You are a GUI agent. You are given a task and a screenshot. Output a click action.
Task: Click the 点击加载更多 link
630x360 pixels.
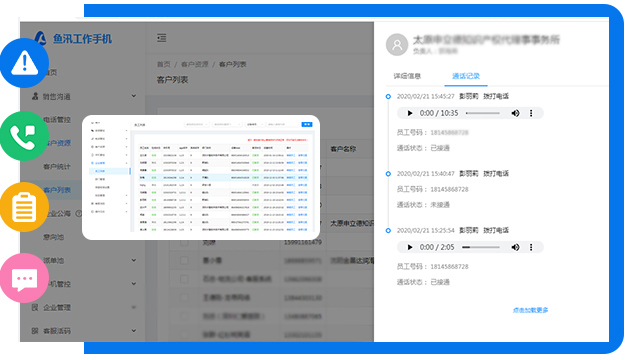530,310
